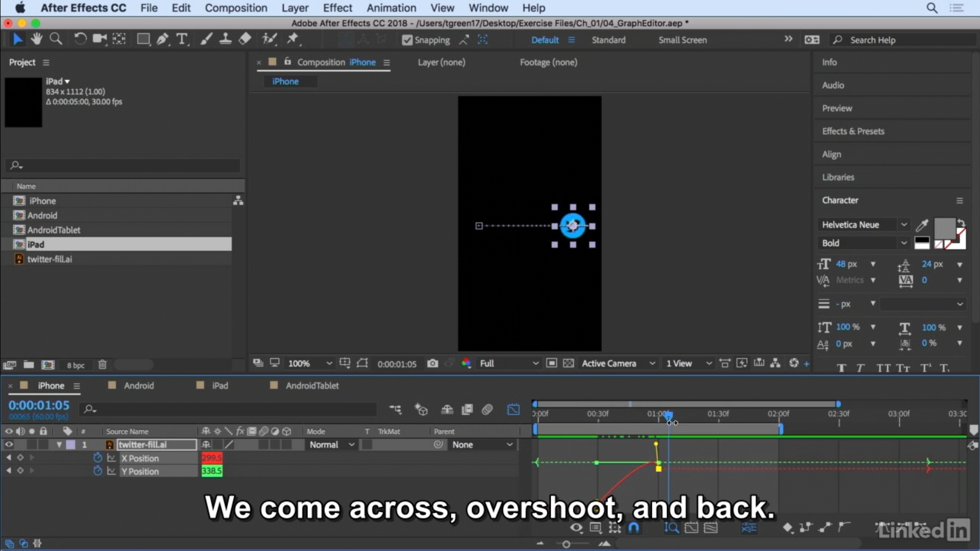The image size is (980, 551).
Task: Open the Composition menu
Action: pos(236,8)
